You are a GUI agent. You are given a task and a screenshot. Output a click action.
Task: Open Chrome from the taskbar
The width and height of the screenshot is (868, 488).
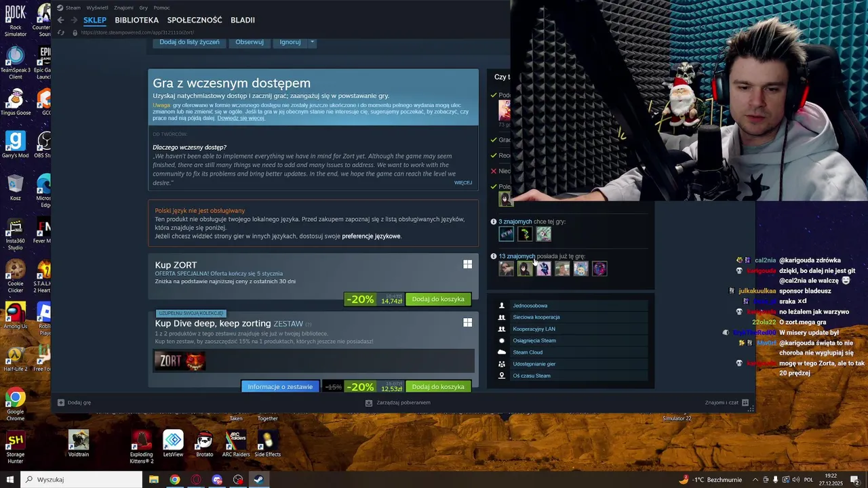[175, 479]
